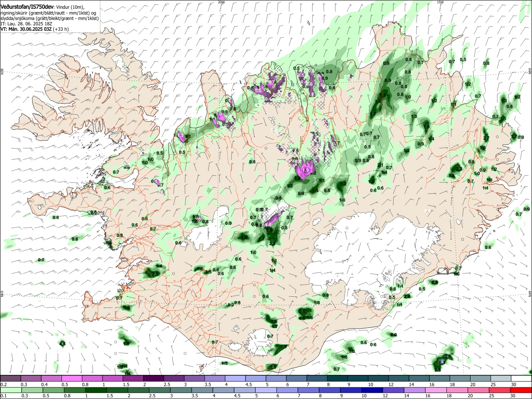Select the white 30+ snow swatch
The width and height of the screenshot is (532, 399).
click(x=521, y=378)
